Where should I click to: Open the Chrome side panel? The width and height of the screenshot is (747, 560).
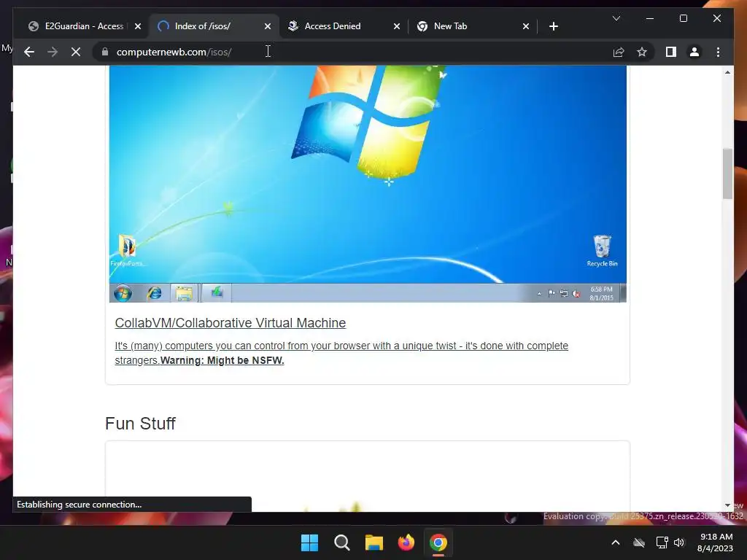[671, 52]
